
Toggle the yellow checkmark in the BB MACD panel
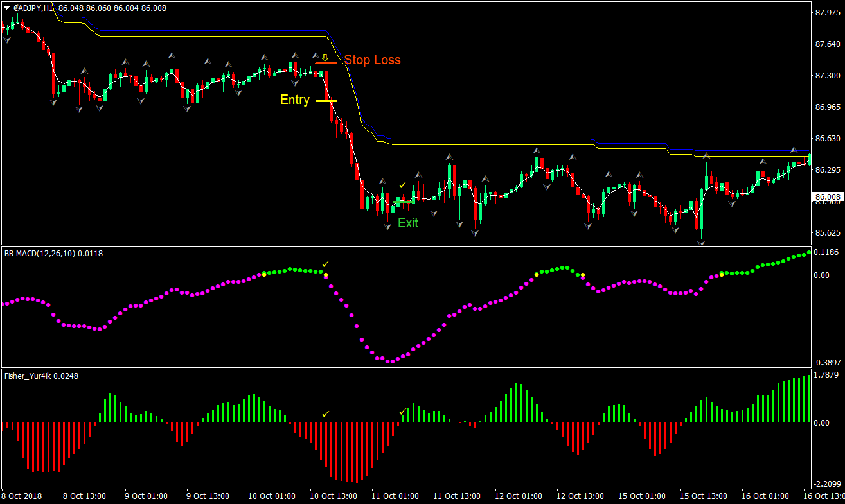325,263
